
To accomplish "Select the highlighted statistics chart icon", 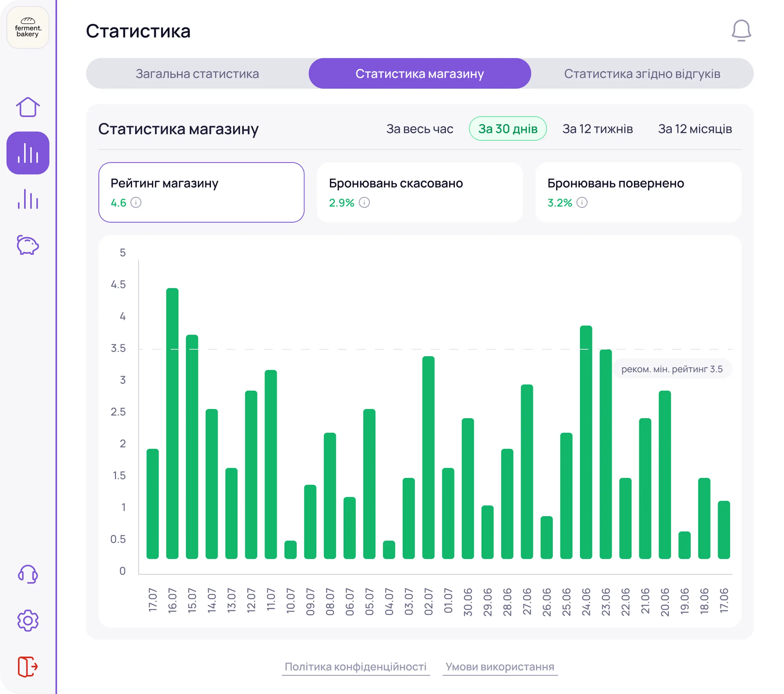I will (x=28, y=153).
